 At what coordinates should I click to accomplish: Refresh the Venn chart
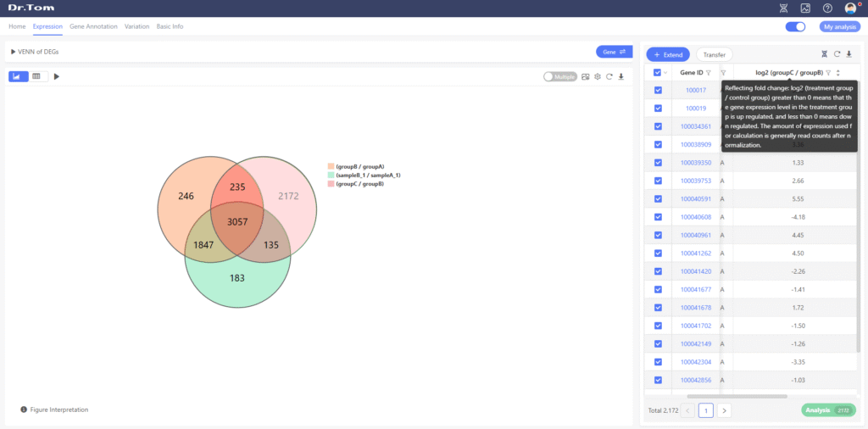click(x=609, y=76)
